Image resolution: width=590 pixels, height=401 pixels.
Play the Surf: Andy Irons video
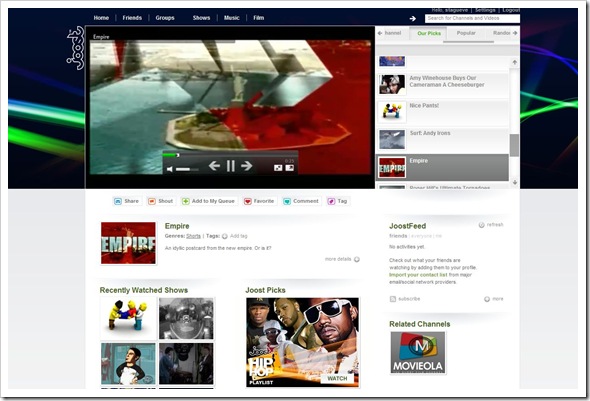tap(443, 140)
